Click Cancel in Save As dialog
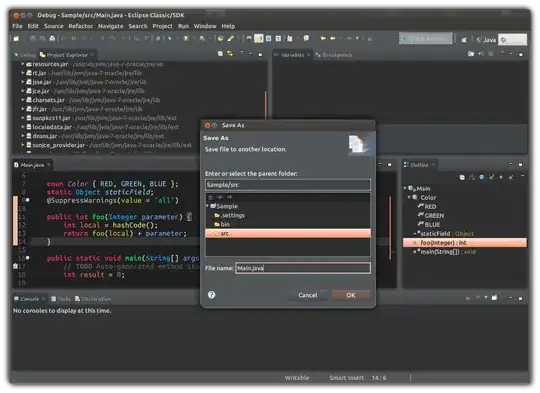 [x=308, y=295]
